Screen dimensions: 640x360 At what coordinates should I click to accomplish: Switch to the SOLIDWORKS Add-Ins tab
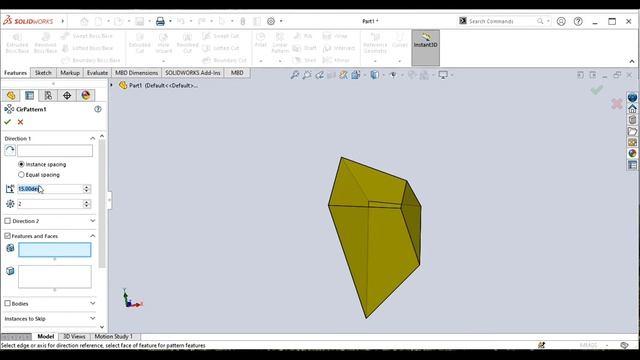click(x=193, y=73)
